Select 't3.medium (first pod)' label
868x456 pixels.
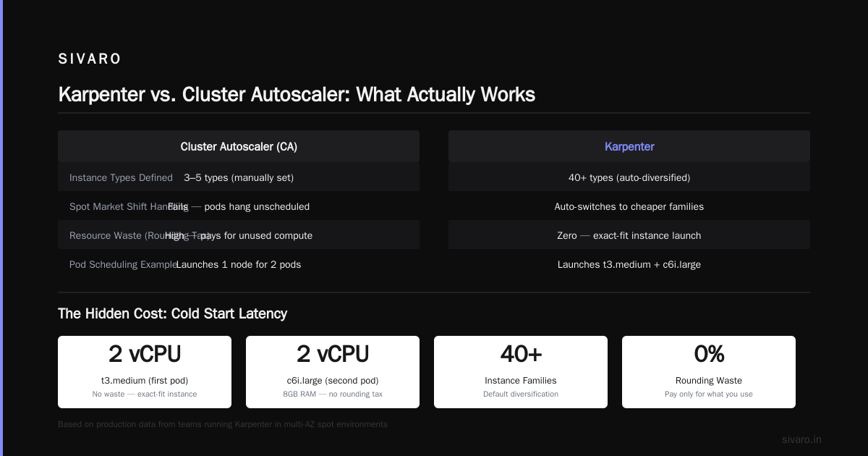pos(145,380)
